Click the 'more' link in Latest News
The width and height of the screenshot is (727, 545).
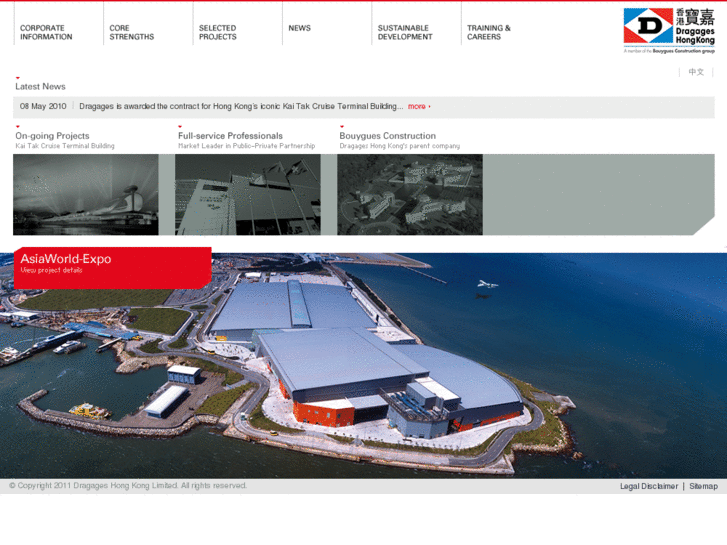[x=419, y=107]
